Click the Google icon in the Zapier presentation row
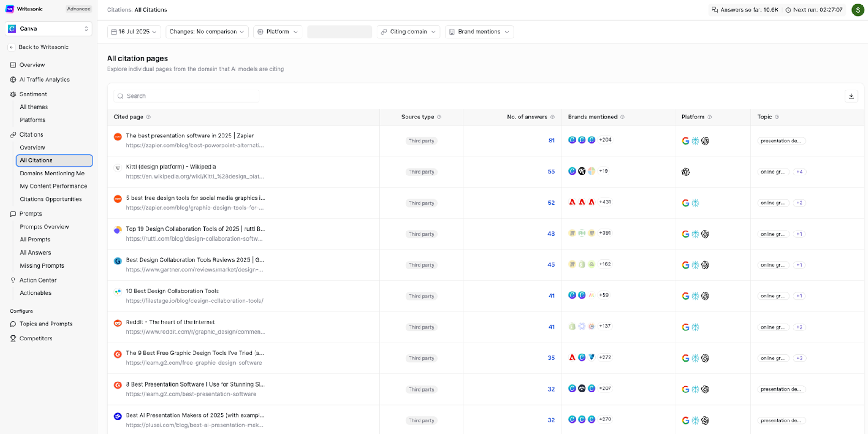Viewport: 868px width, 434px height. click(685, 141)
